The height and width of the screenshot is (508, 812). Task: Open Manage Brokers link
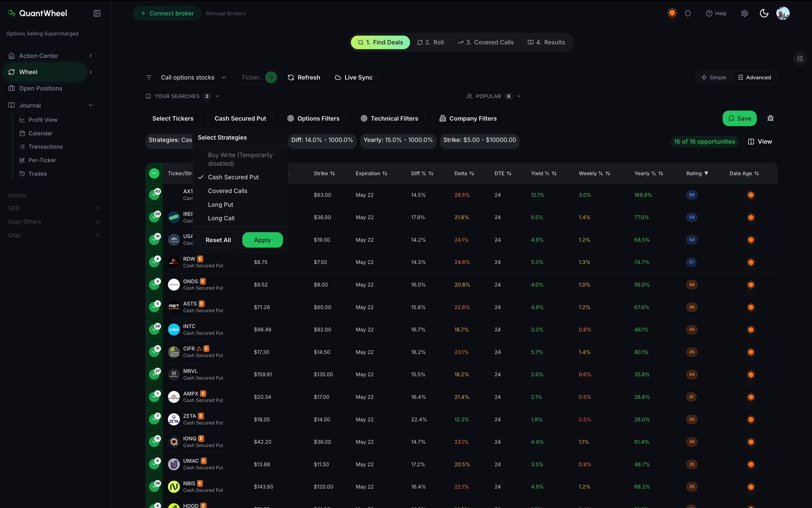[x=226, y=14]
